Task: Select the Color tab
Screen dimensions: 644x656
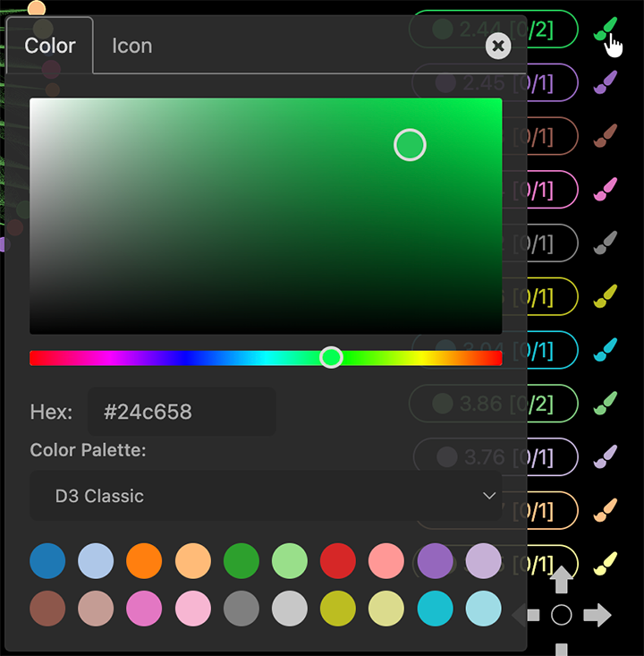Action: (x=50, y=46)
